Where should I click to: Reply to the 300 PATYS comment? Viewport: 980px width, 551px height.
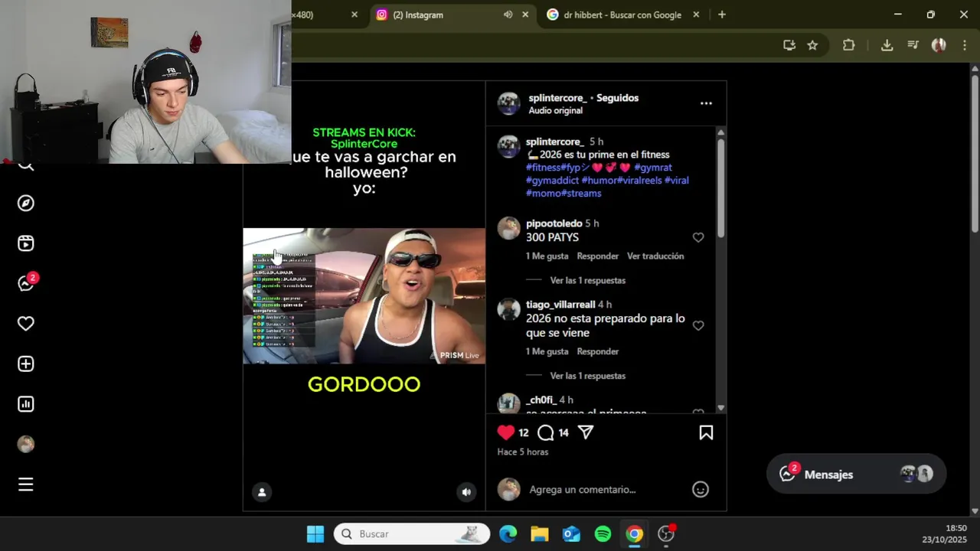[597, 256]
